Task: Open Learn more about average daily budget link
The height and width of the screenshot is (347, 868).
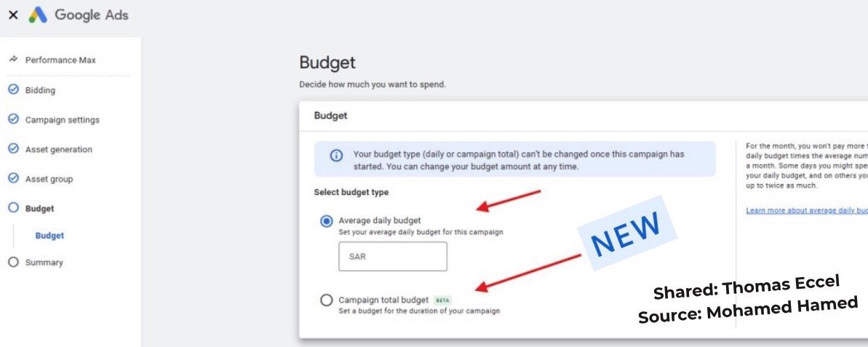Action: click(807, 210)
